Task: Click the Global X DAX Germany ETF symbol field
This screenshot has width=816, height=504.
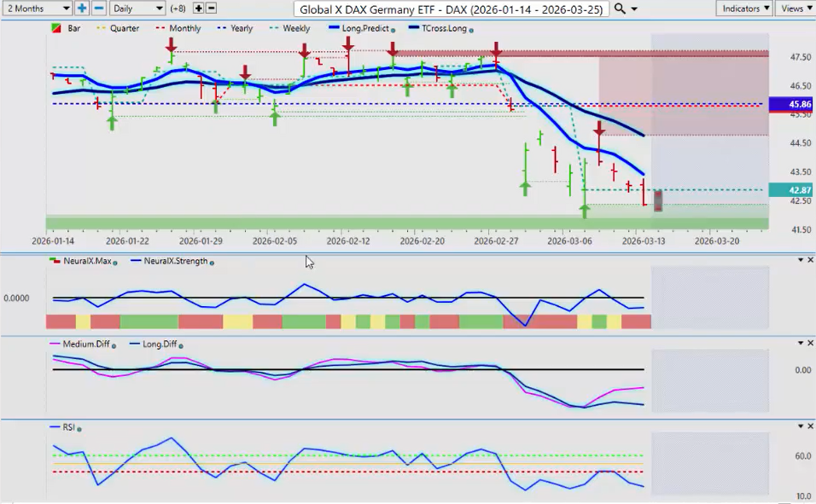Action: coord(452,9)
